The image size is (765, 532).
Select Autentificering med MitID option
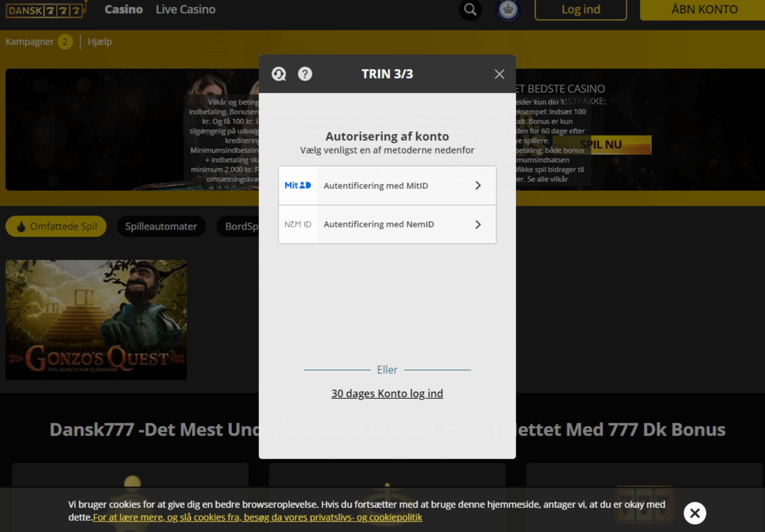pyautogui.click(x=387, y=185)
